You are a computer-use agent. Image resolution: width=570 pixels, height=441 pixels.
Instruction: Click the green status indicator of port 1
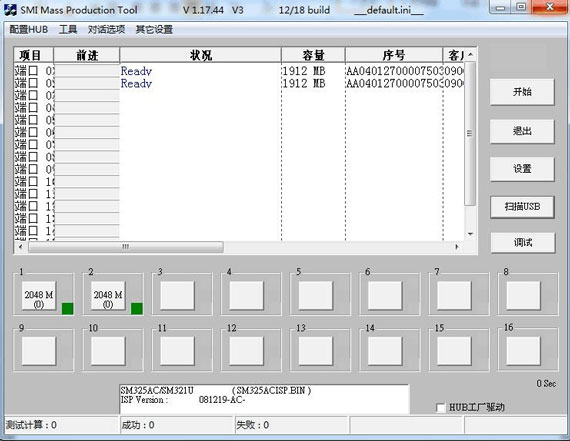(68, 308)
